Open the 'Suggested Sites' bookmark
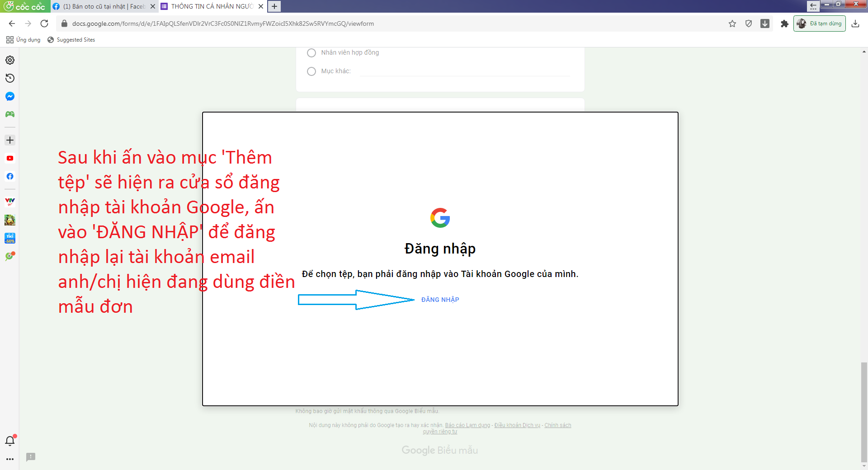Screen dimensions: 868x470 (71, 40)
